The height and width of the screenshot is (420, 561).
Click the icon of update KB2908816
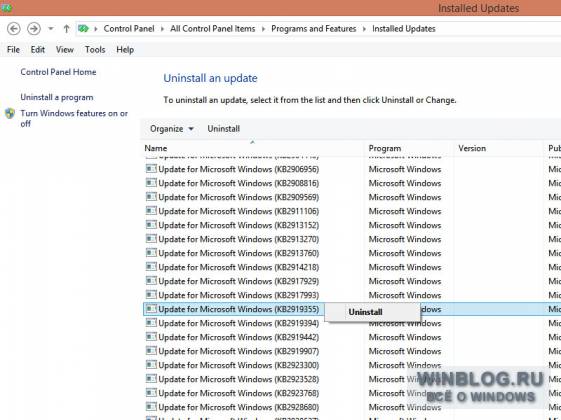151,182
